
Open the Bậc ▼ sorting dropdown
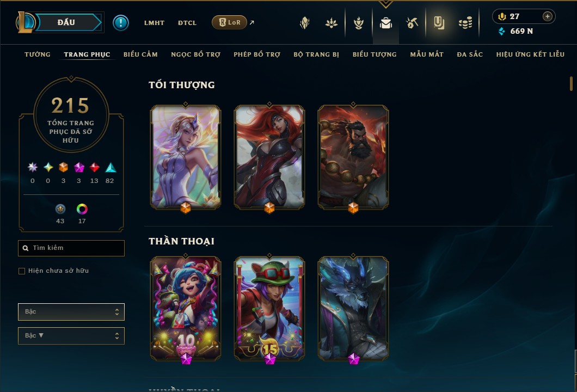click(x=71, y=336)
